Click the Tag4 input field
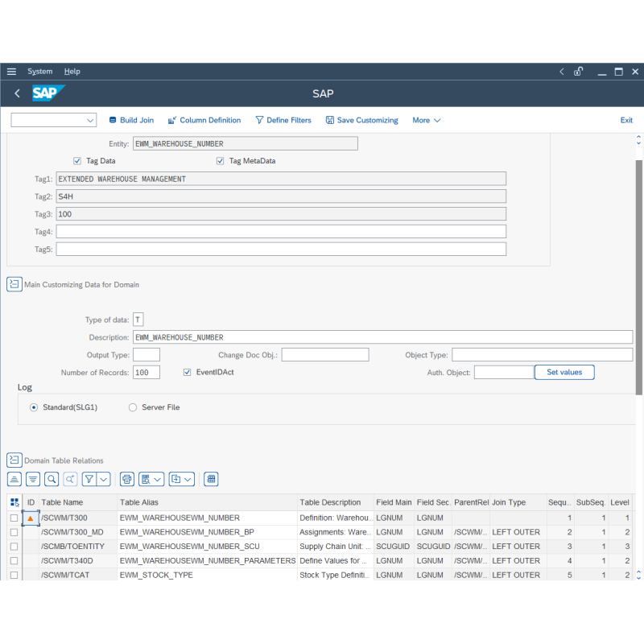644x644 pixels. (281, 232)
